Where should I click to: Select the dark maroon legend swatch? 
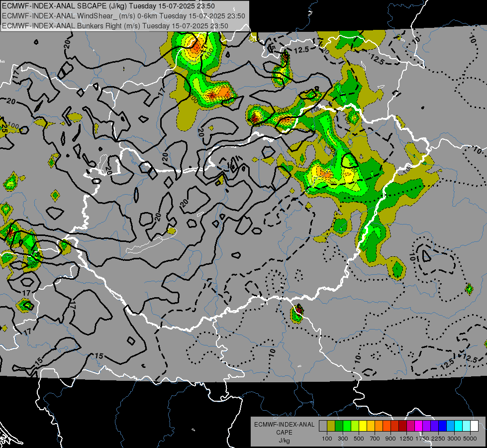[x=403, y=426]
